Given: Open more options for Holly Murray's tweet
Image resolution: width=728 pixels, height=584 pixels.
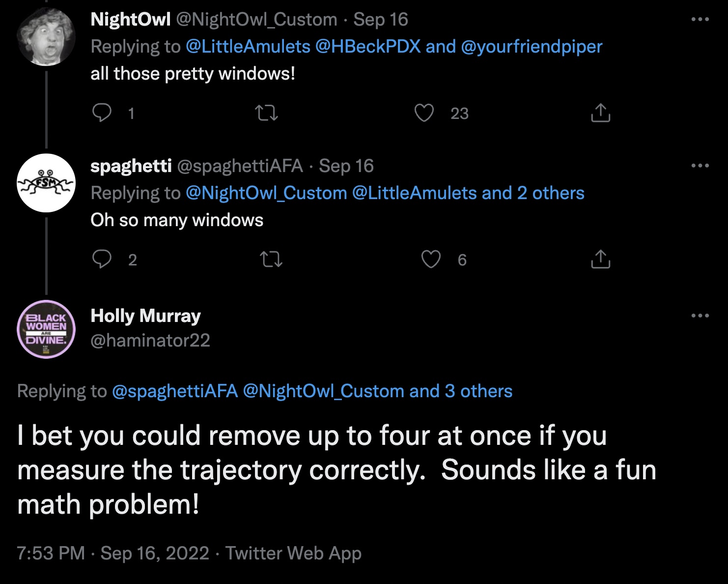Looking at the screenshot, I should tap(700, 316).
